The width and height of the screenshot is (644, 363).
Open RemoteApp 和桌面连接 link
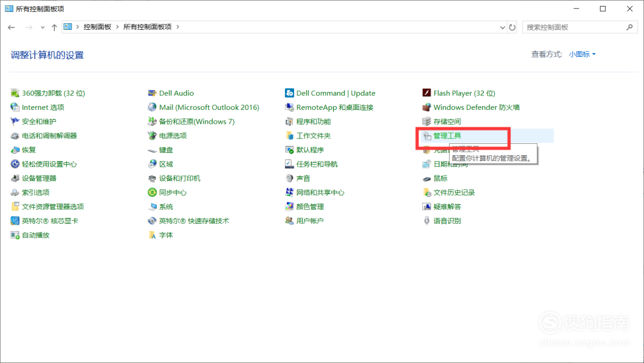point(335,107)
